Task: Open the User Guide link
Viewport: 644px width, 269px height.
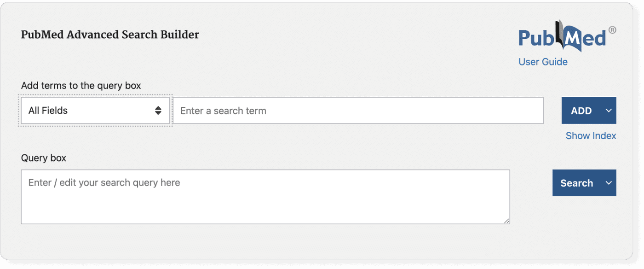Action: click(543, 61)
